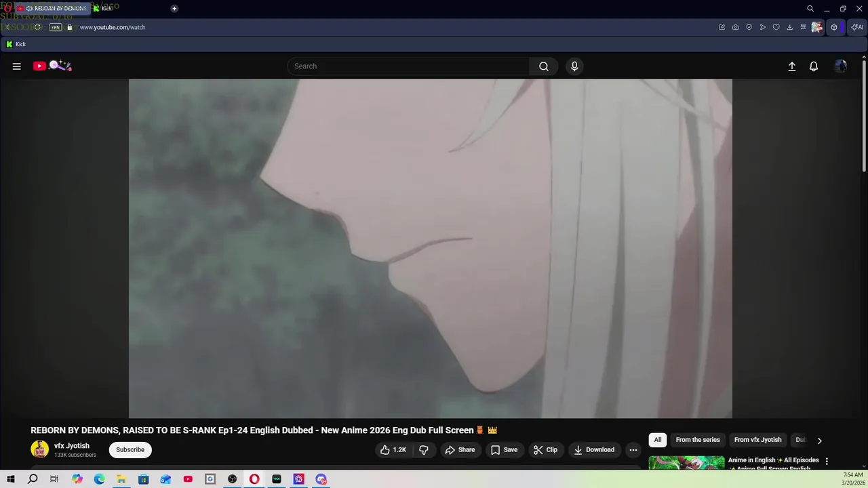Click the YouTube search magnifier button

click(x=544, y=66)
